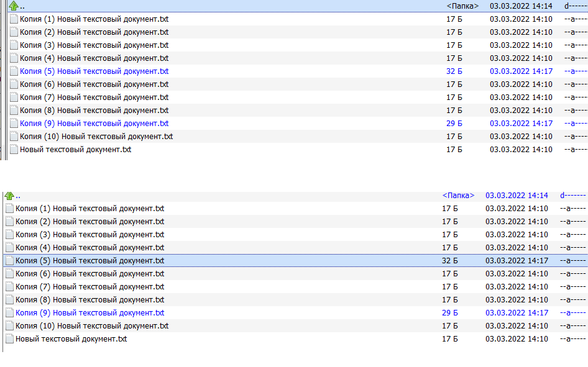The image size is (588, 367).
Task: Click 14:17 date of Копия (9) in top list
Action: tap(521, 124)
